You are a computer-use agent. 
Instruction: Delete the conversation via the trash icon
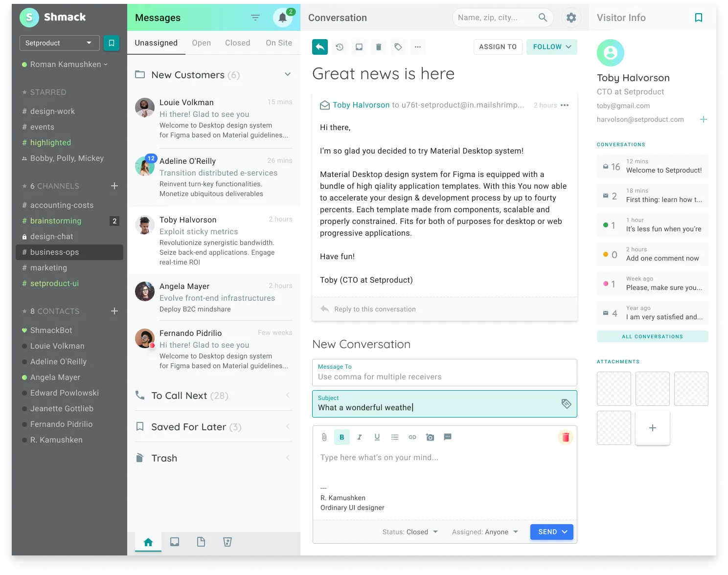378,46
